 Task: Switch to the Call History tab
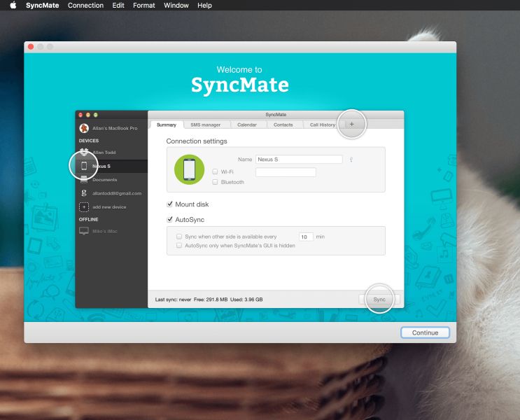(x=323, y=125)
